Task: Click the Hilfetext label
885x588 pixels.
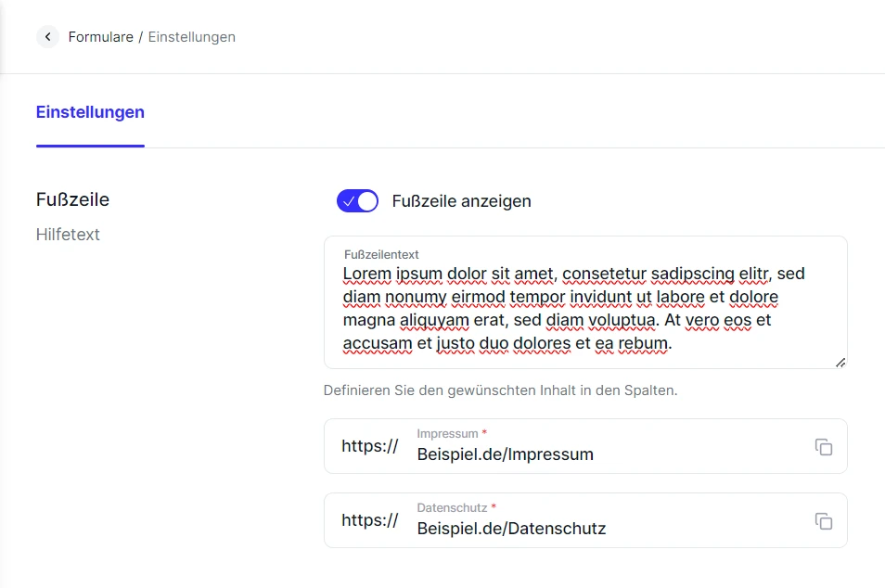Action: 68,235
